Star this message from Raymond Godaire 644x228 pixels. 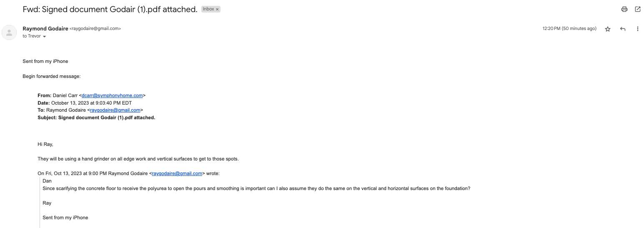608,29
